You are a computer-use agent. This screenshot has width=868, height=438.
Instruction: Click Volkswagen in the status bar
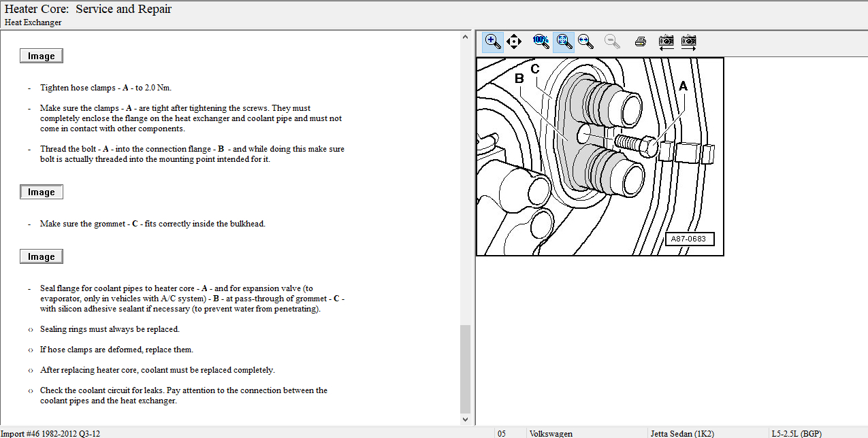pos(550,433)
